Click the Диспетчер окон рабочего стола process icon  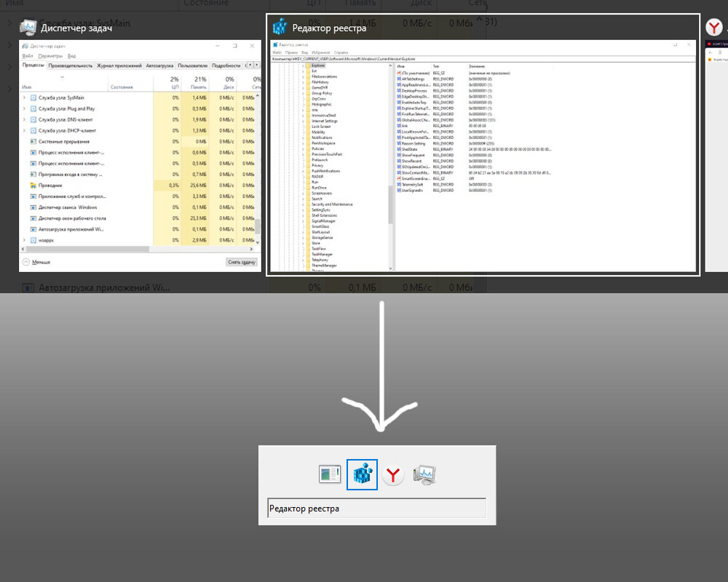pyautogui.click(x=33, y=218)
